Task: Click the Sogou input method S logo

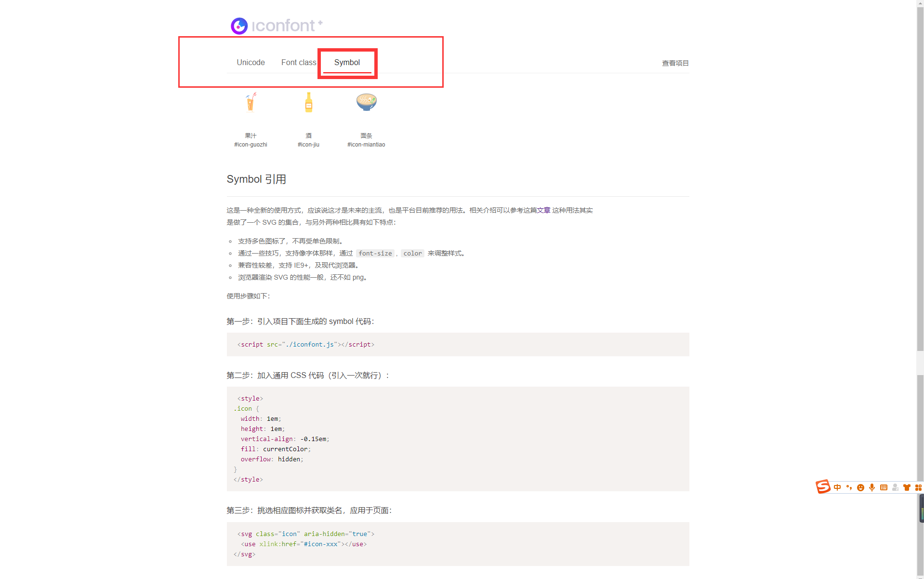Action: click(823, 487)
